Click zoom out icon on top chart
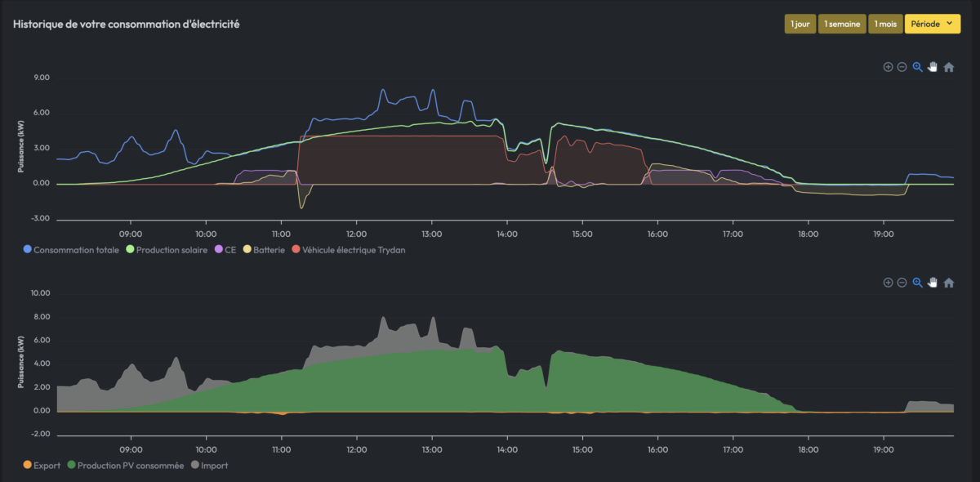980x482 pixels. click(902, 67)
